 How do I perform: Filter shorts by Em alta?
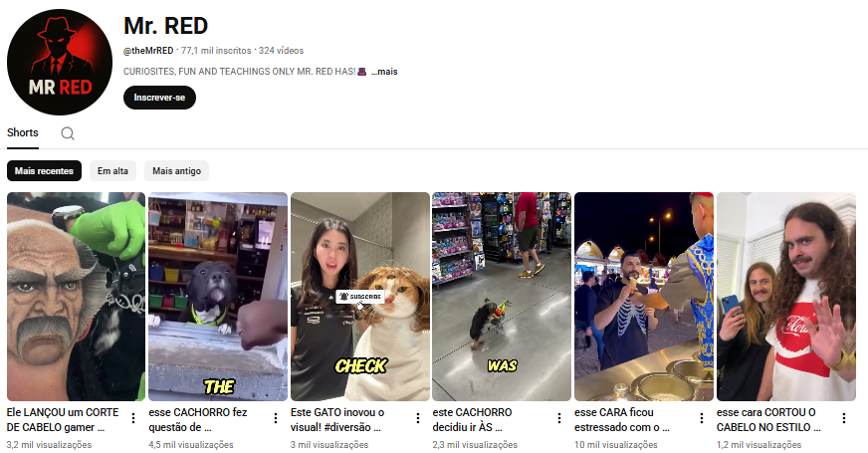[x=112, y=171]
